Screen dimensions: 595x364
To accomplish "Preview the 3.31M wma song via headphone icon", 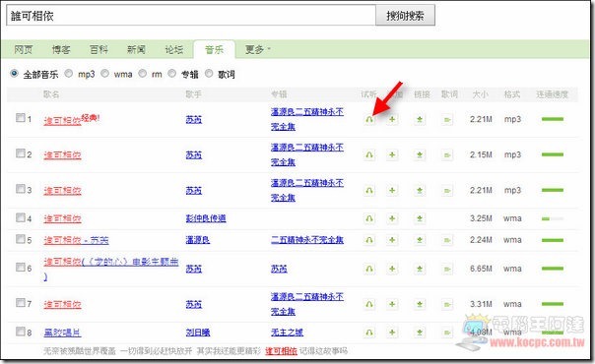I will point(369,304).
